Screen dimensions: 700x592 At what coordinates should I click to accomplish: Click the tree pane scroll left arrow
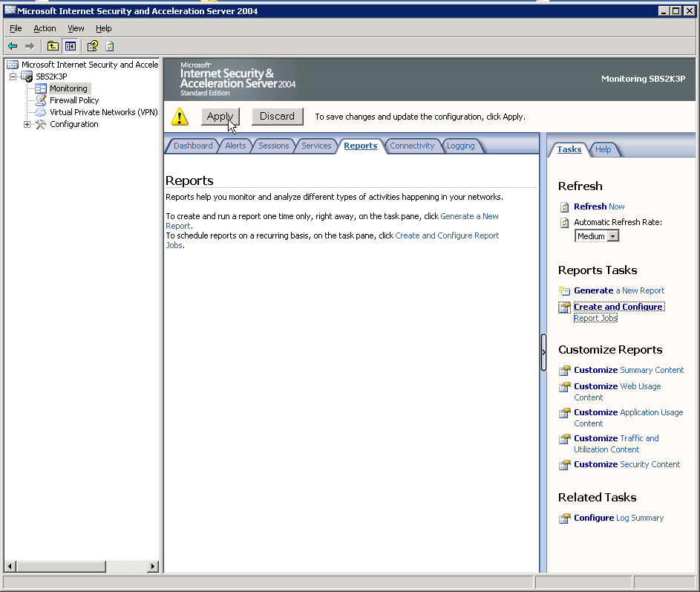pos(10,567)
